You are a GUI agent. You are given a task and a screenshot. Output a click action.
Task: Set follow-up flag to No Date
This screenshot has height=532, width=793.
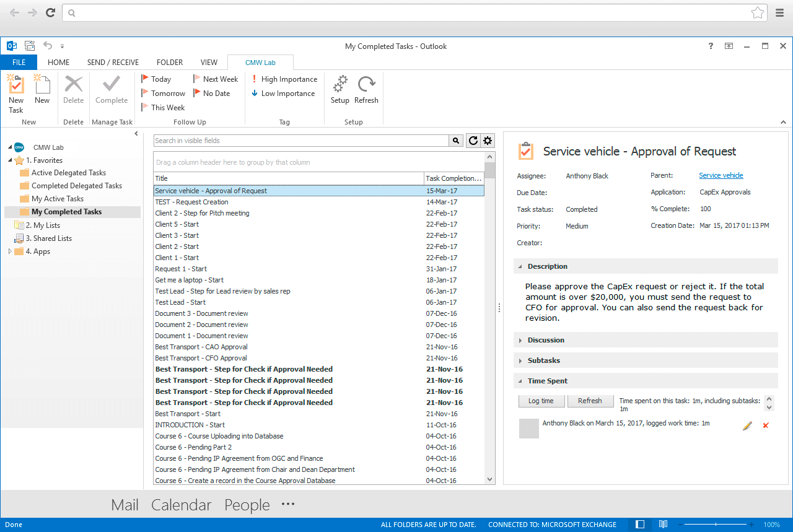pos(212,94)
